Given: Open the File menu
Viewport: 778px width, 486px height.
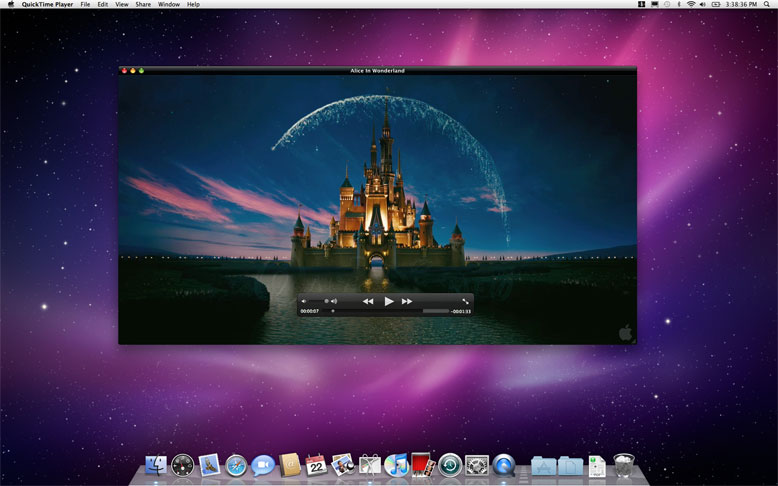Looking at the screenshot, I should point(85,4).
